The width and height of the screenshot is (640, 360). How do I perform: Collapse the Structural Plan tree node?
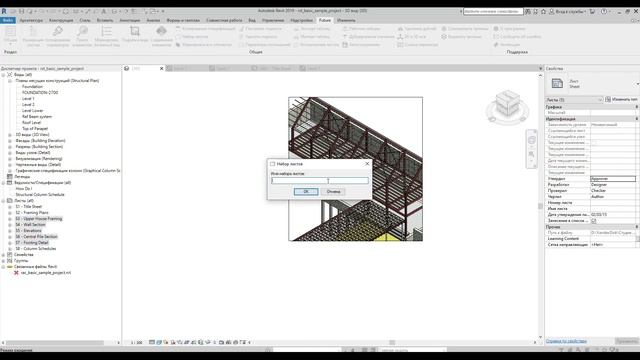click(10, 81)
